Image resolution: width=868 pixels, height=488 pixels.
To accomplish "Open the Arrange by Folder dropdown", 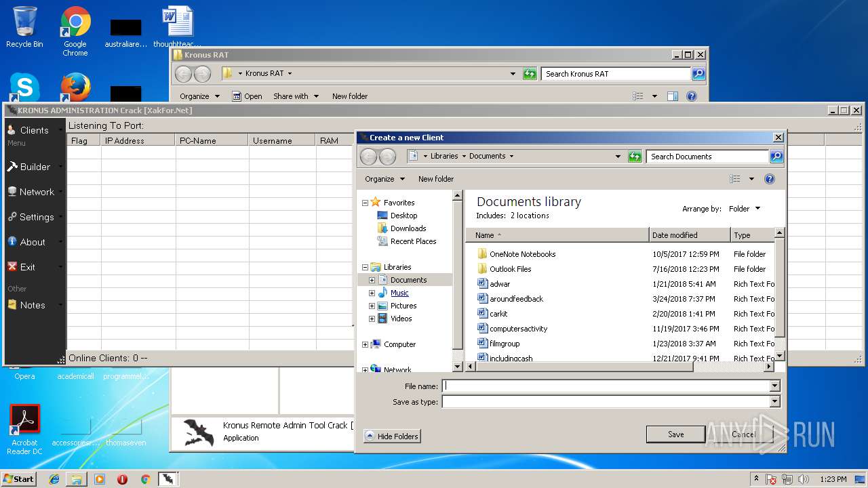I will click(745, 209).
